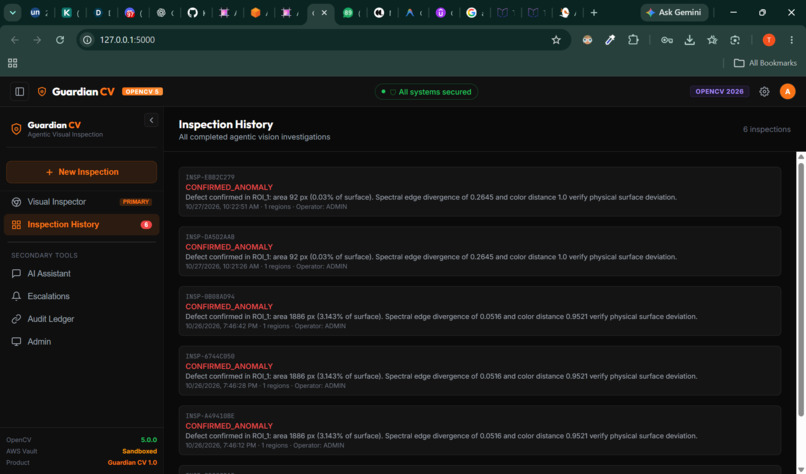
Task: Click the red 6 badge on Inspection History
Action: [x=146, y=225]
